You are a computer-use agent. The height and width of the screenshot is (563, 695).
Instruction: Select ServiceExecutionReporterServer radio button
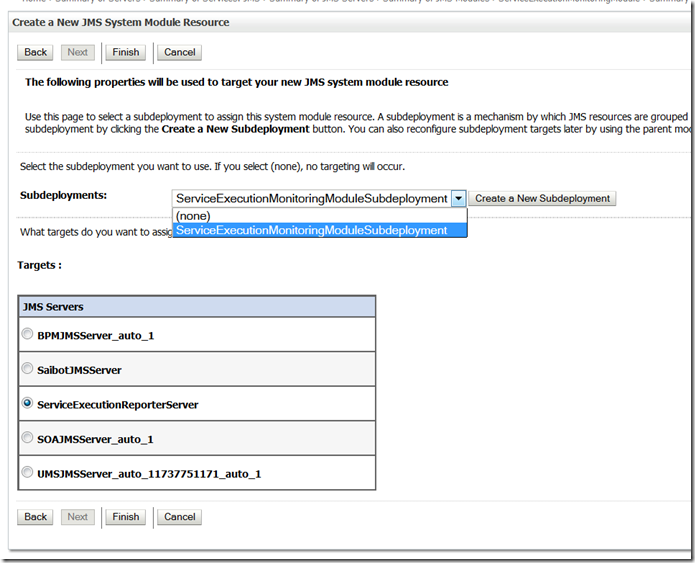coord(27,403)
